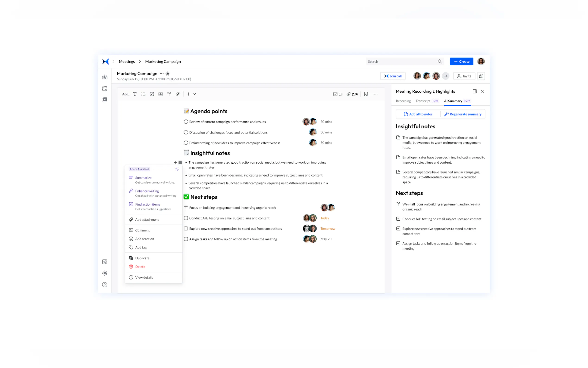Expand the +4 more participants badge

(445, 76)
